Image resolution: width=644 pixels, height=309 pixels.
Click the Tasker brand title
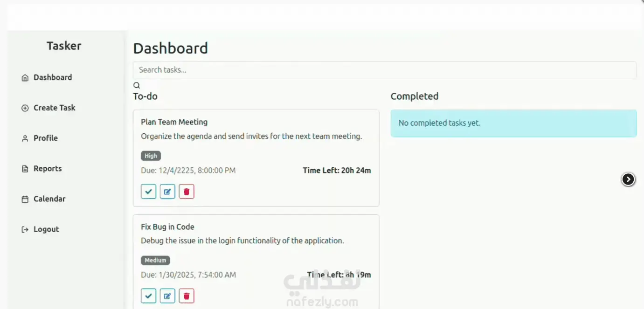point(64,46)
